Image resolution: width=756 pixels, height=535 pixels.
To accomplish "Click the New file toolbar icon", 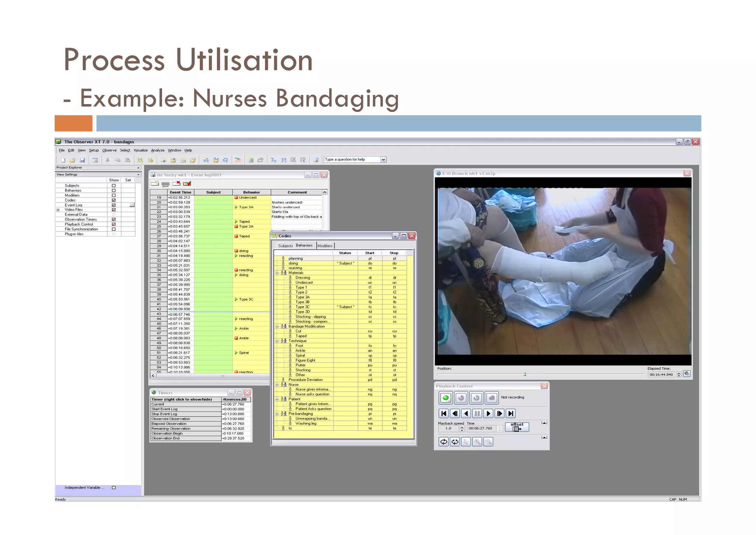I will point(63,160).
